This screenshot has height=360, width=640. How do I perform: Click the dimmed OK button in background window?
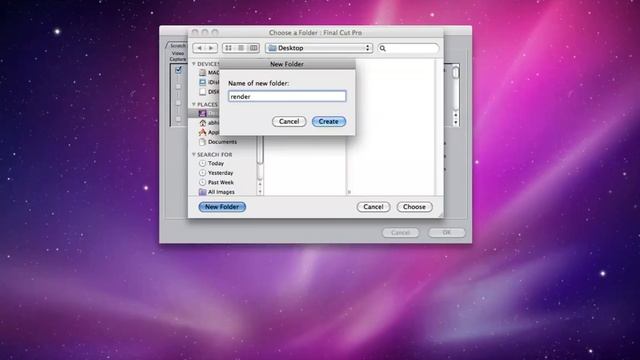click(447, 232)
